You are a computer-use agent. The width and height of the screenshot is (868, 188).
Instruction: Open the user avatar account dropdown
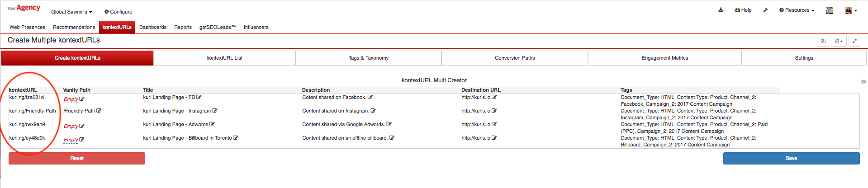click(x=851, y=10)
